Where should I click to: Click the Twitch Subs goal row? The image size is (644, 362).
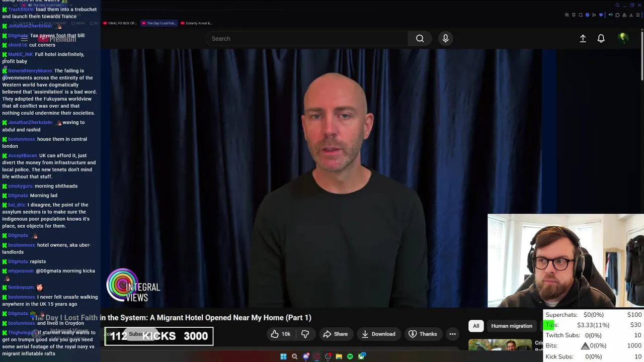594,335
